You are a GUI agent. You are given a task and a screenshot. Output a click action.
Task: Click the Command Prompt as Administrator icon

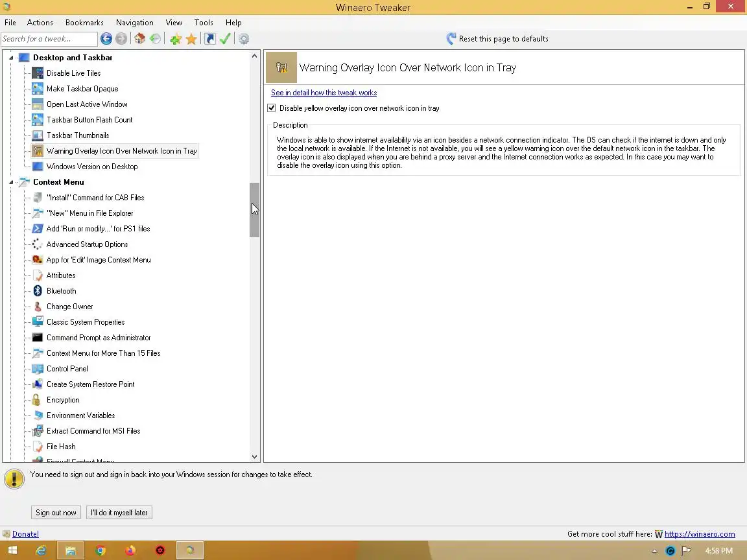coord(38,338)
